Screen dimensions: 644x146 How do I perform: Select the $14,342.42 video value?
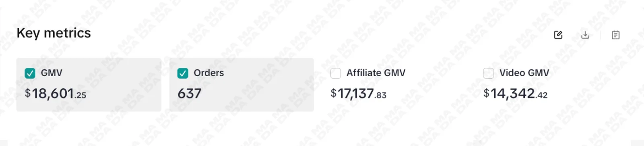516,94
